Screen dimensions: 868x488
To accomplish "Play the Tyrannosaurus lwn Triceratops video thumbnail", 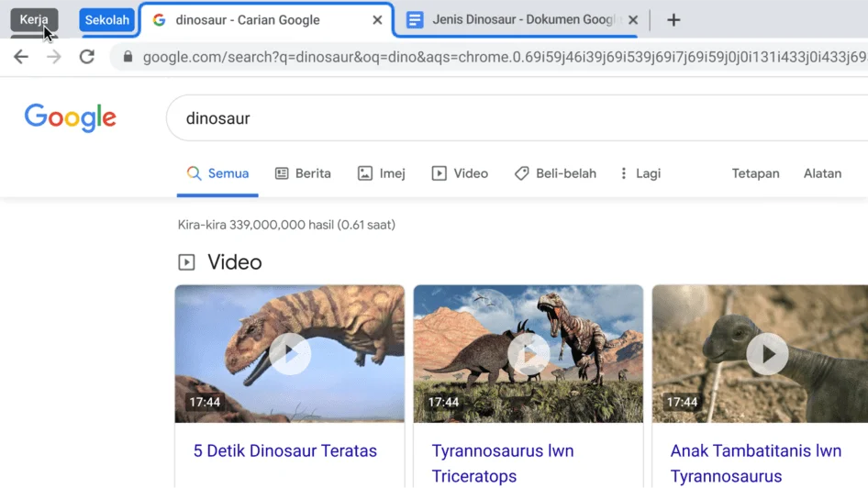I will pyautogui.click(x=529, y=353).
